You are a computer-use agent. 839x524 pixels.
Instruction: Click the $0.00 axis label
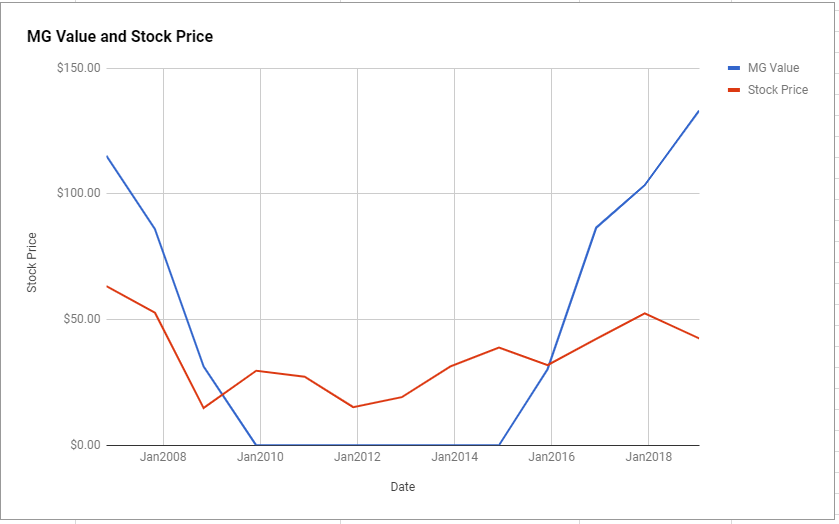pos(85,445)
